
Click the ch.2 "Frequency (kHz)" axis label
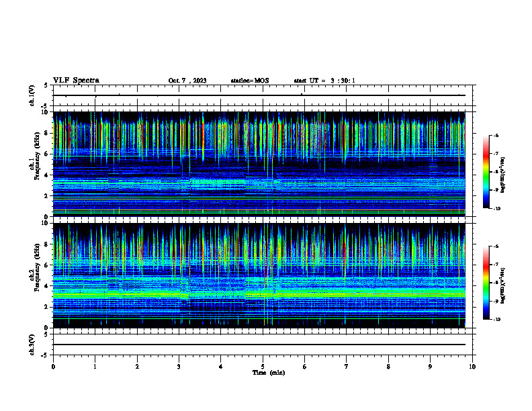point(38,267)
